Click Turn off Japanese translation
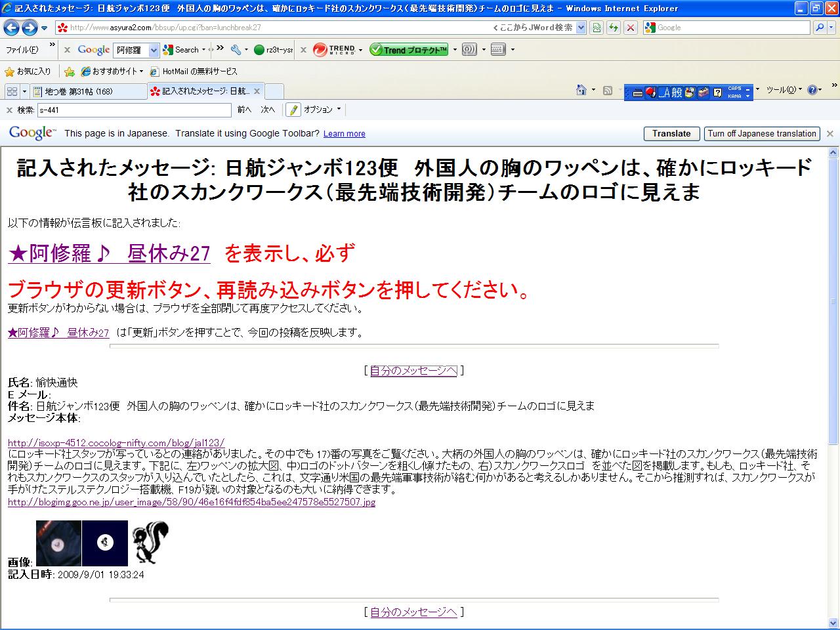Screen dimensions: 840x630 pyautogui.click(x=761, y=133)
